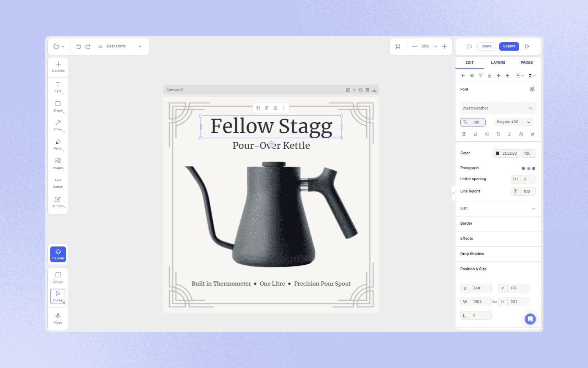The width and height of the screenshot is (588, 368).
Task: Fit canvas to screen
Action: 398,46
